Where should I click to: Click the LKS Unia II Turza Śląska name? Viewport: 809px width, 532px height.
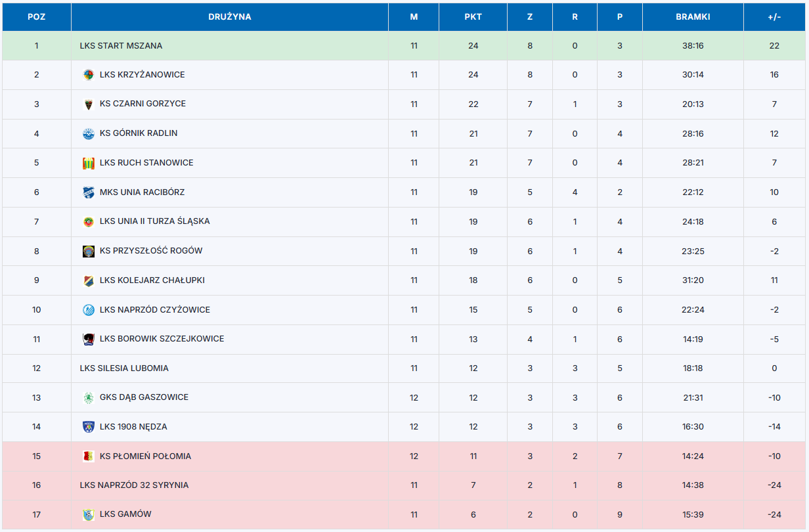coord(155,221)
